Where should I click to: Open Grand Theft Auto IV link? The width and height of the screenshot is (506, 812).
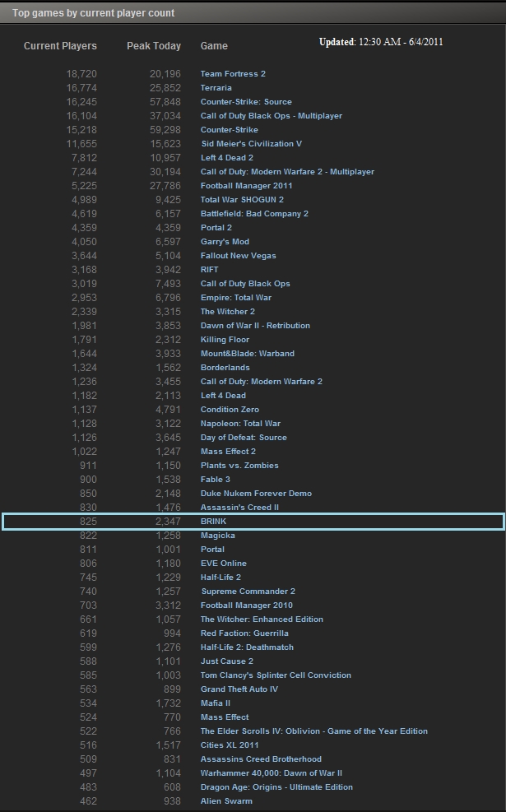[x=239, y=689]
